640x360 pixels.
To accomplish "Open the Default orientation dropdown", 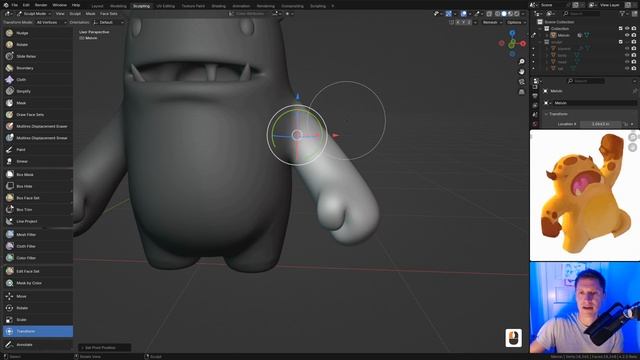I will pos(108,22).
